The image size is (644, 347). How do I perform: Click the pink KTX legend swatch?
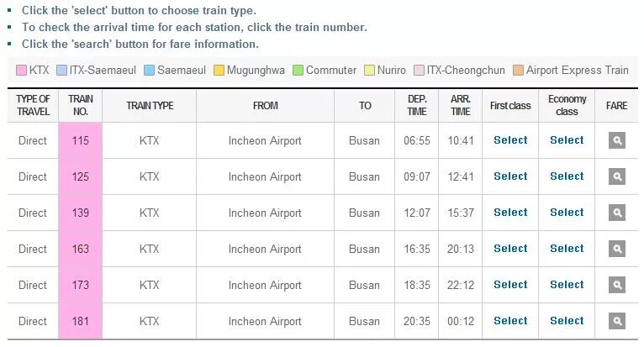(21, 71)
